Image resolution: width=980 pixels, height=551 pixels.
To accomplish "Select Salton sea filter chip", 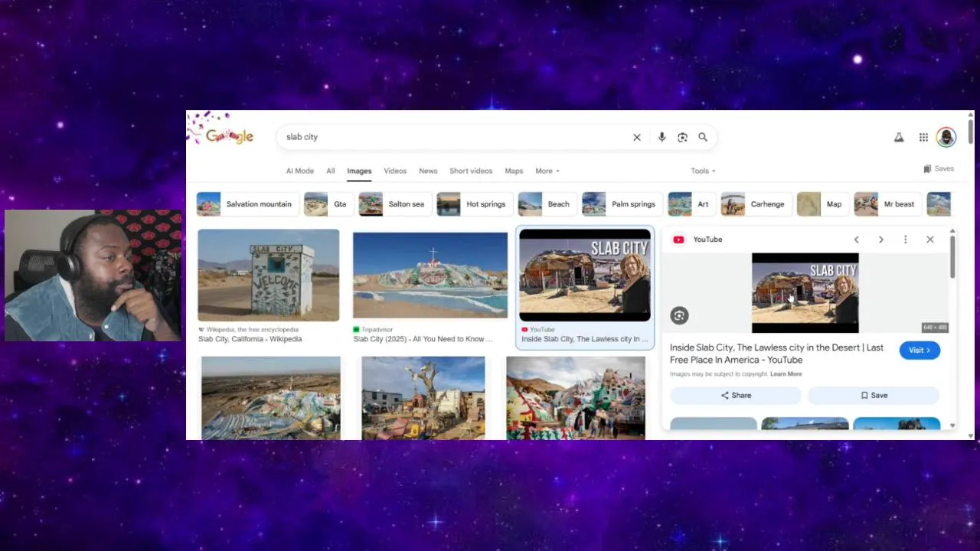I will click(x=394, y=204).
